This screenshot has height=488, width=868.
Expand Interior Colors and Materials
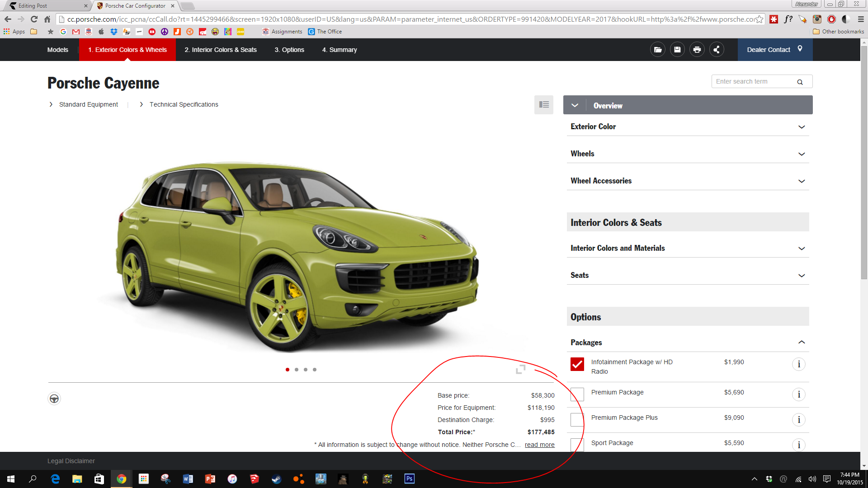tap(688, 249)
